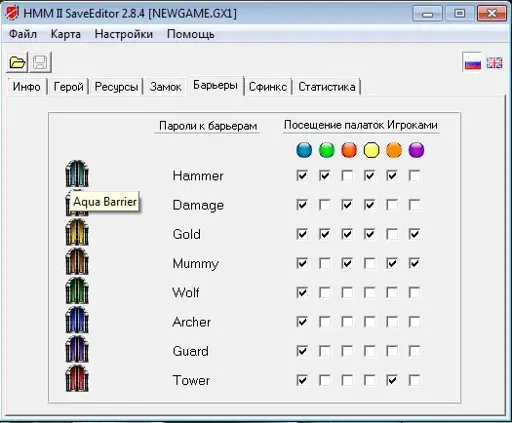Click the blue barrier icon beside Archer
This screenshot has width=512, height=423.
pos(77,320)
